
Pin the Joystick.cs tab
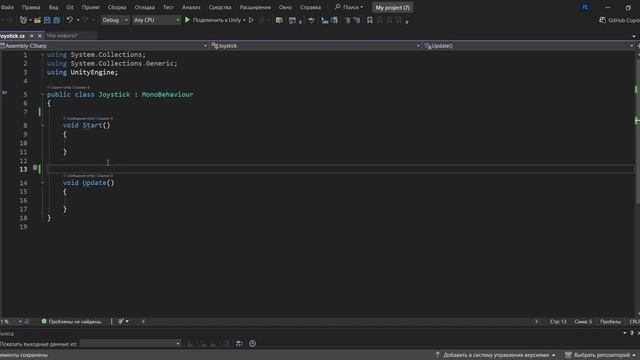pos(32,36)
